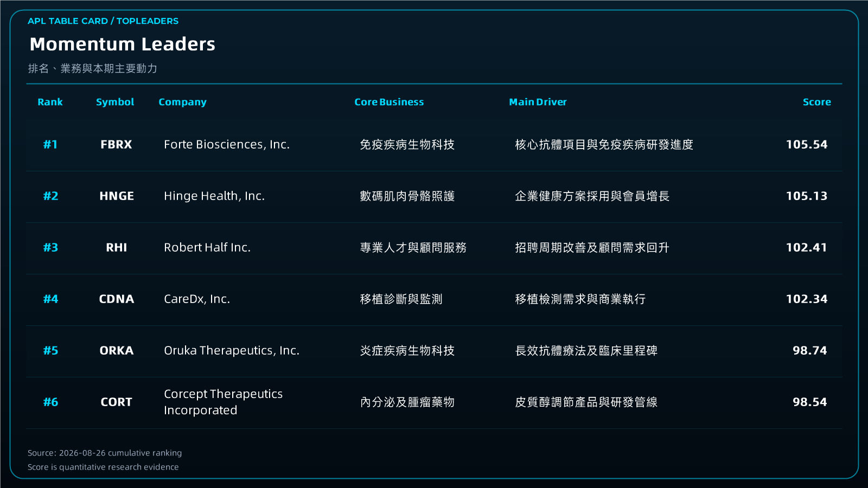Click Oruka Therapeutics, Inc. company name
This screenshot has height=488, width=868.
(232, 351)
